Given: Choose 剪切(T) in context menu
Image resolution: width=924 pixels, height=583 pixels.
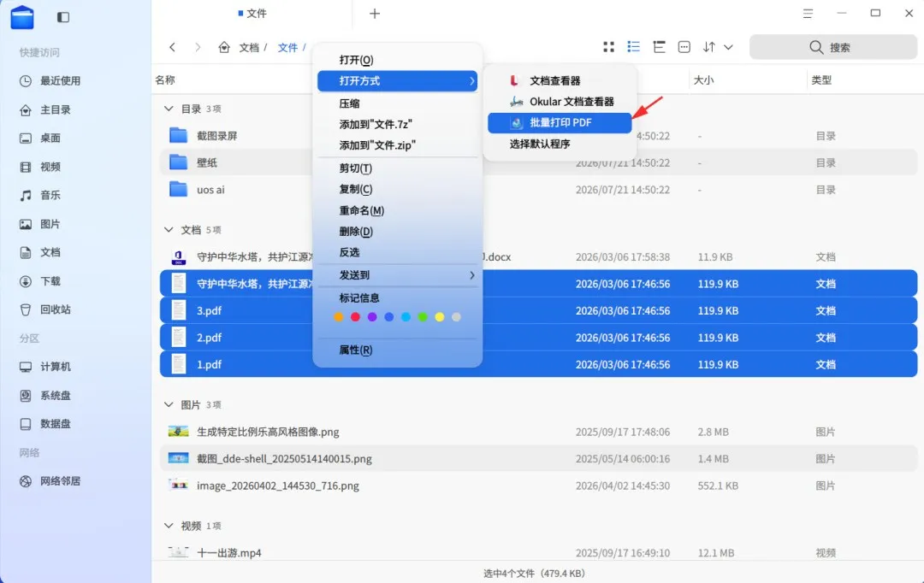Looking at the screenshot, I should (397, 168).
